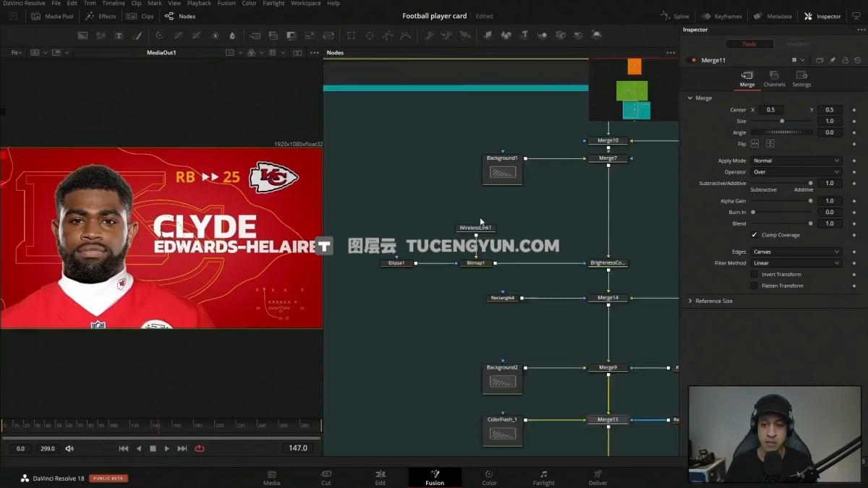Open the Filter Method dropdown
868x488 pixels.
click(x=796, y=263)
